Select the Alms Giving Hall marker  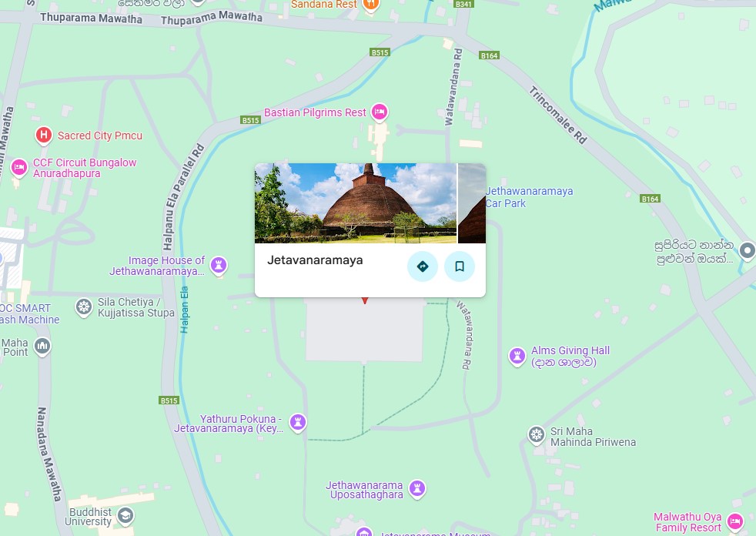517,357
